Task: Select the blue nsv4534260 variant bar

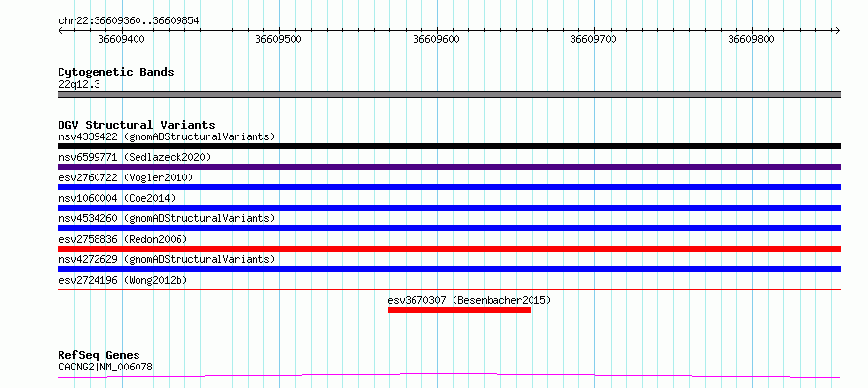Action: pos(449,228)
